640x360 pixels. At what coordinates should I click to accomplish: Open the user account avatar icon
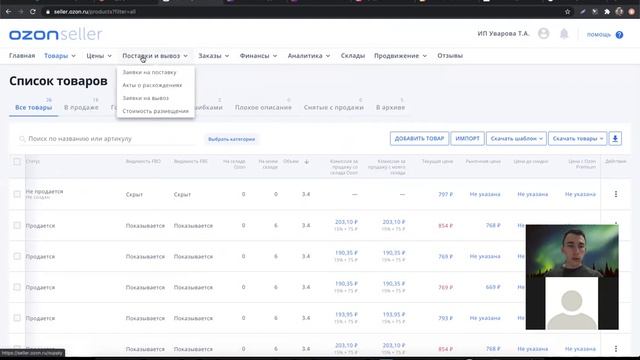click(543, 33)
